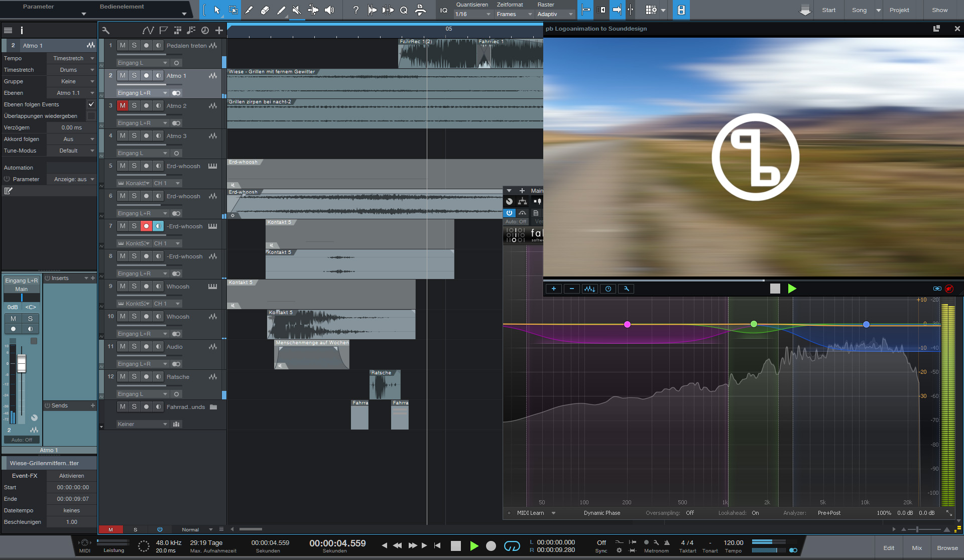The height and width of the screenshot is (560, 964).
Task: Open Eingang L+R input dropdown on Atmo 1
Action: tap(143, 93)
